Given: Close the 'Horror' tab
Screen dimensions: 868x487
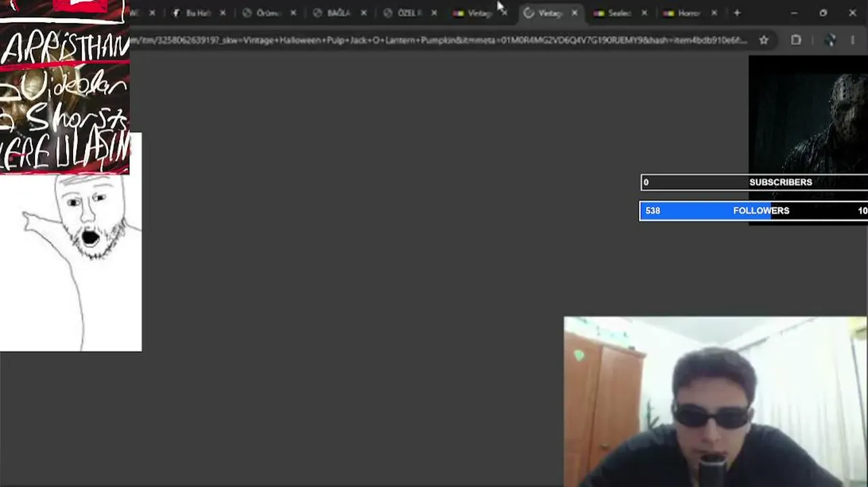Looking at the screenshot, I should pos(714,13).
